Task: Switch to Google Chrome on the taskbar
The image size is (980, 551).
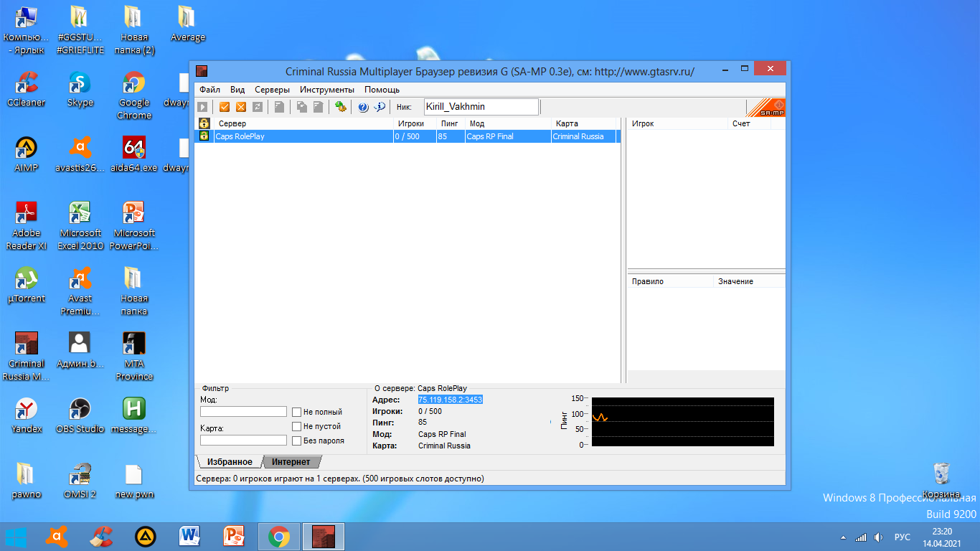Action: coord(279,537)
